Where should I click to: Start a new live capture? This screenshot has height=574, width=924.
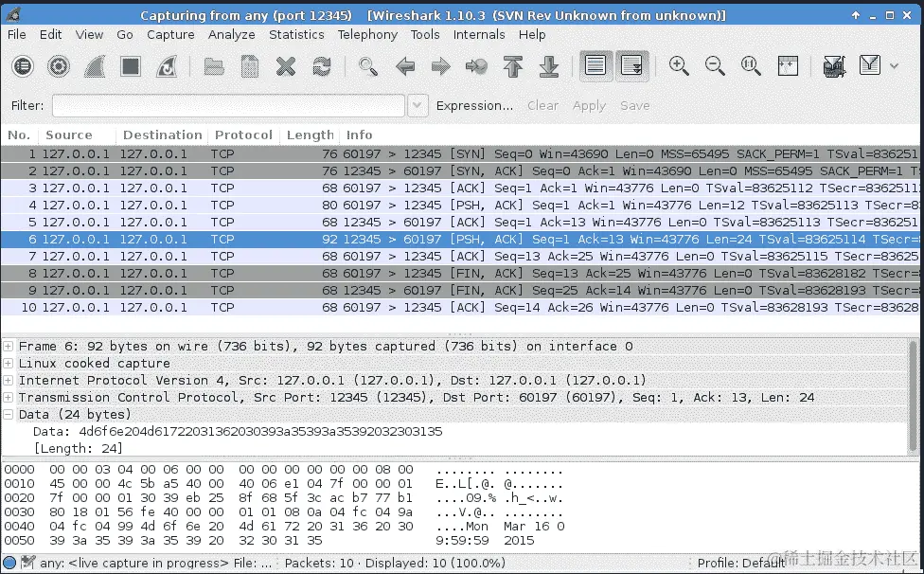(95, 66)
